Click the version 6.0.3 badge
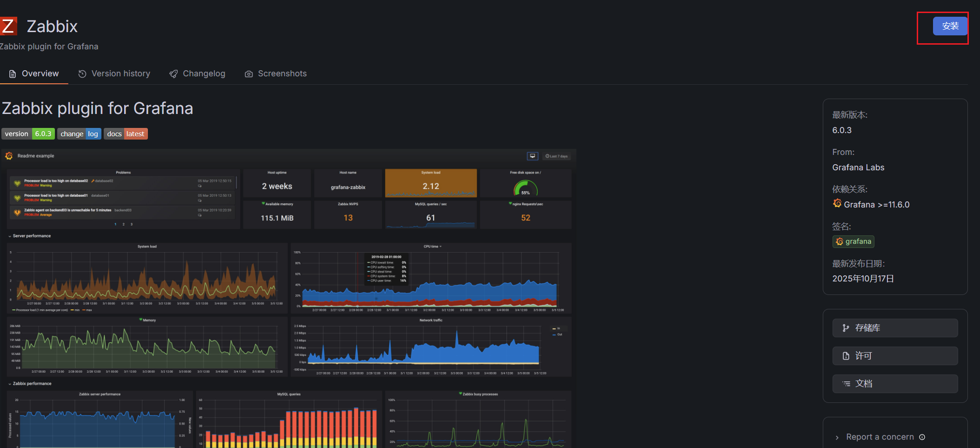Viewport: 980px width, 448px height. 28,134
